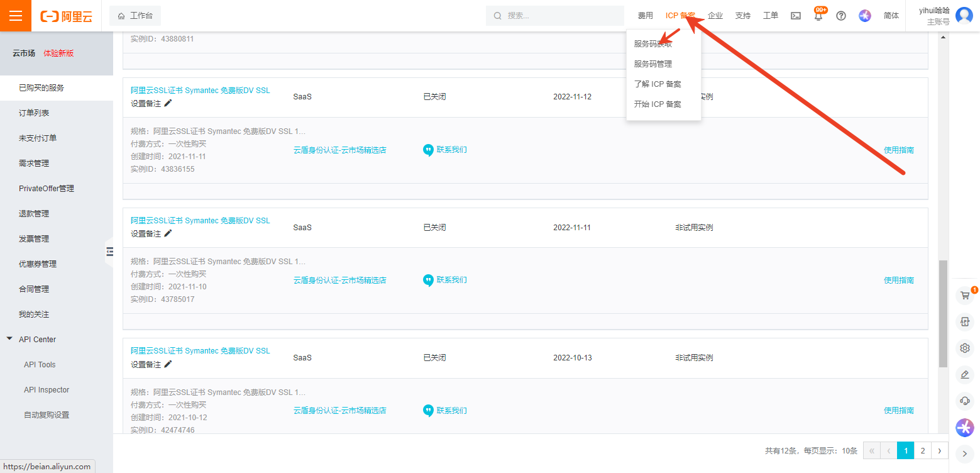Viewport: 980px width, 473px height.
Task: Open 使用指南 for instance 43836155
Action: coord(899,150)
